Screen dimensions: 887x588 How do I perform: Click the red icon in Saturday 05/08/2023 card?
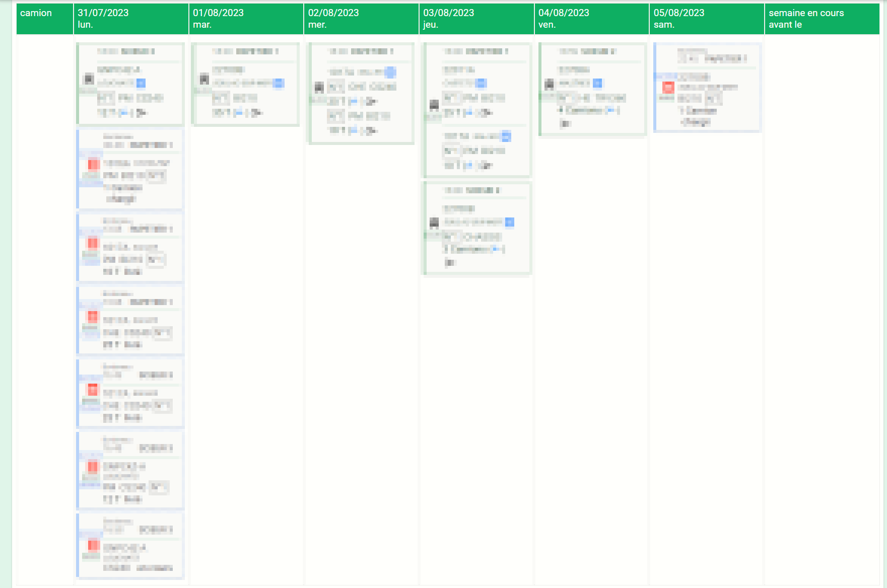(x=668, y=87)
